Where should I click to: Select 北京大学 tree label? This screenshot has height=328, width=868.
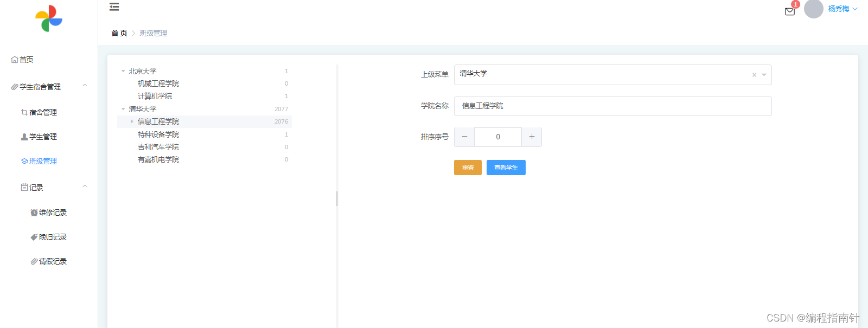(x=143, y=71)
